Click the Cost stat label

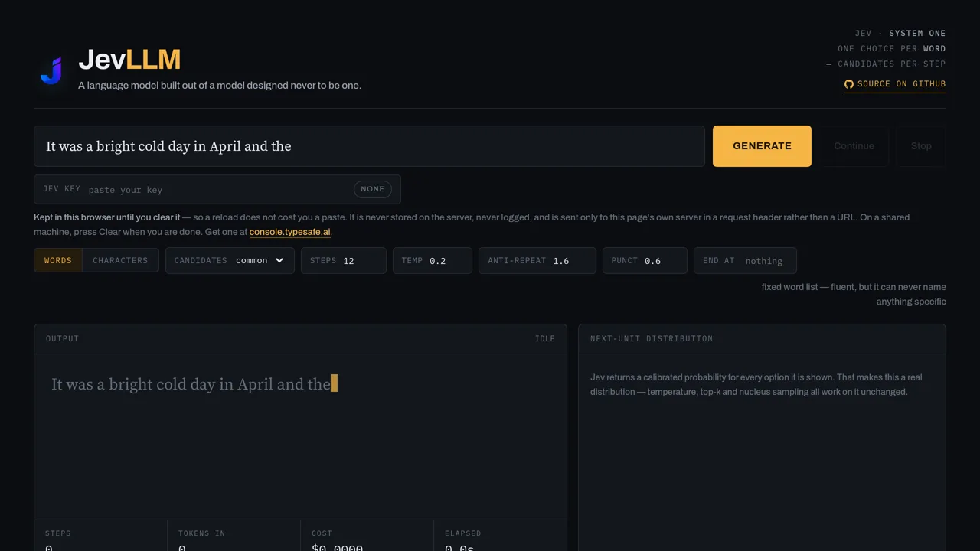click(322, 533)
